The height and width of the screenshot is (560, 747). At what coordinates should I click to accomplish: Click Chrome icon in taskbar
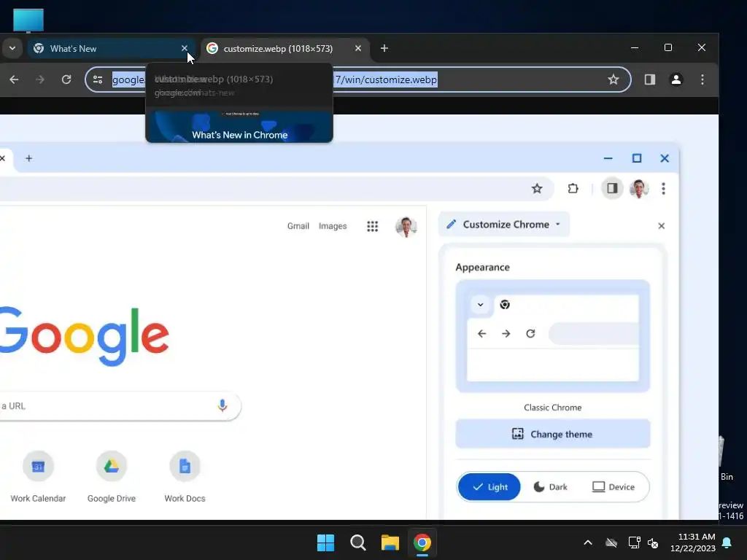(422, 542)
